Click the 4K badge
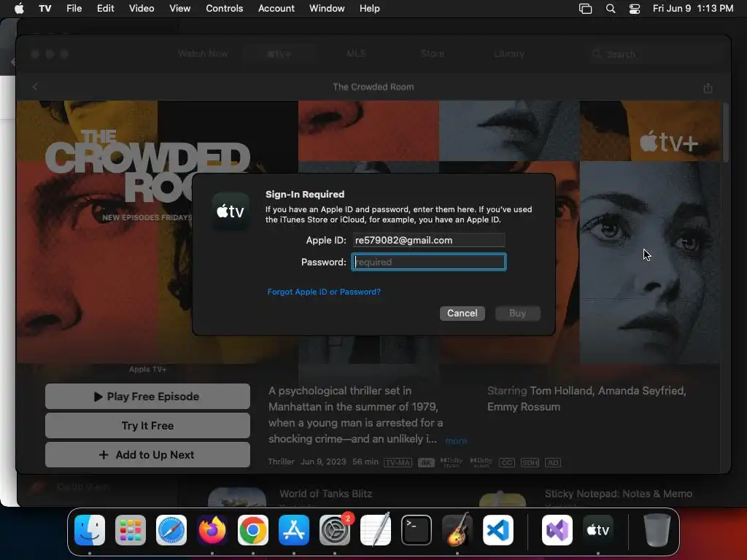This screenshot has height=560, width=747. pyautogui.click(x=426, y=462)
